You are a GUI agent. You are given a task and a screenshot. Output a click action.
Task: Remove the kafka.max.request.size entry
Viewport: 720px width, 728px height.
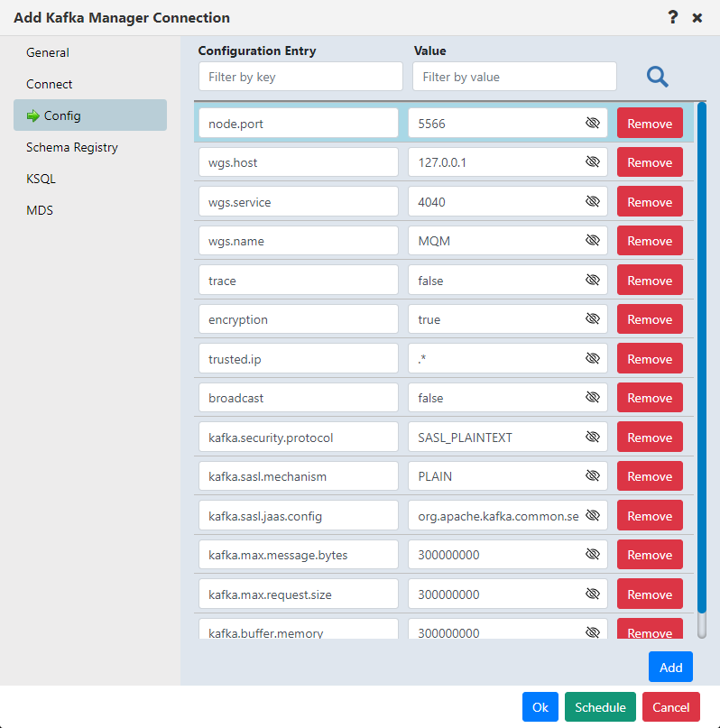650,594
